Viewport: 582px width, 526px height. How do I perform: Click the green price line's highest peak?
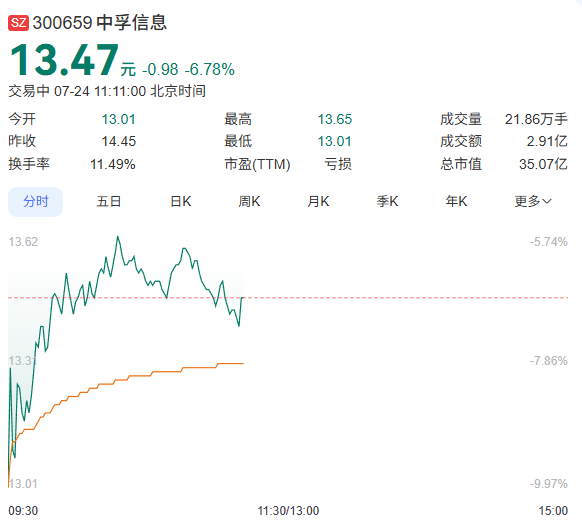118,237
